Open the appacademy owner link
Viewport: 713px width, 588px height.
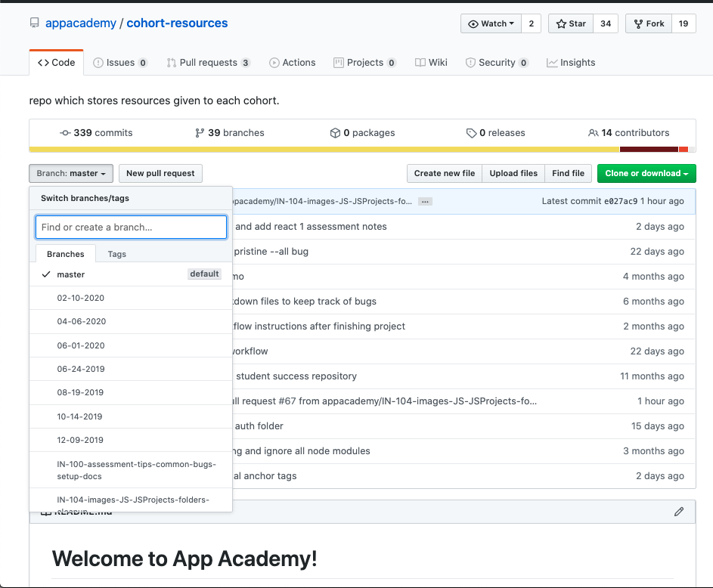point(81,23)
